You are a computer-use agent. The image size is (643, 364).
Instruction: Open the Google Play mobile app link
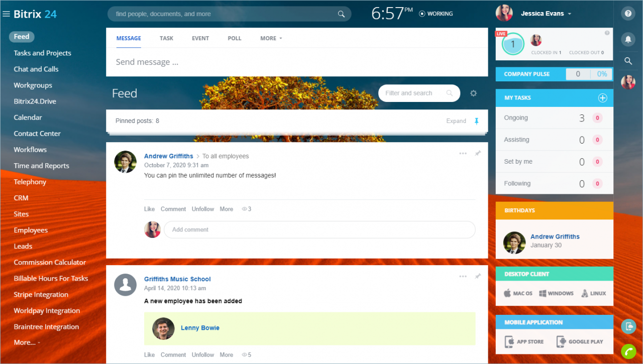point(580,341)
